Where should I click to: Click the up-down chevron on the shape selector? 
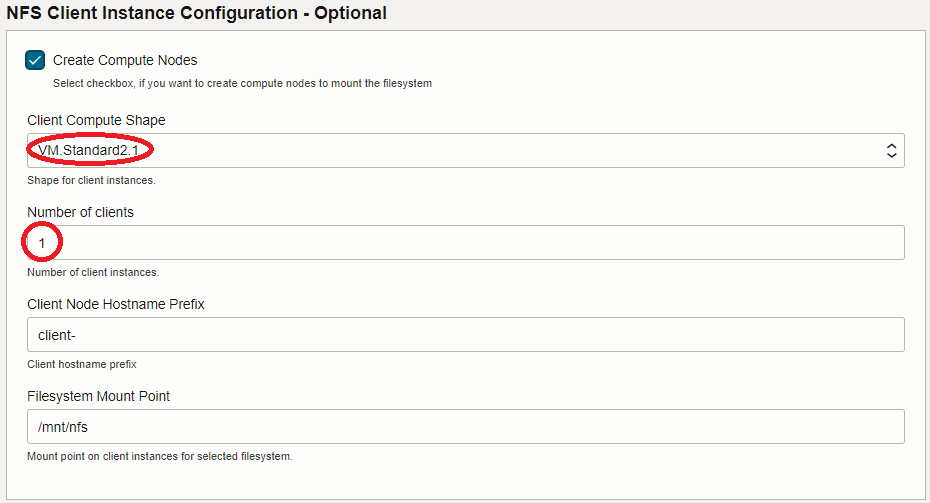892,151
